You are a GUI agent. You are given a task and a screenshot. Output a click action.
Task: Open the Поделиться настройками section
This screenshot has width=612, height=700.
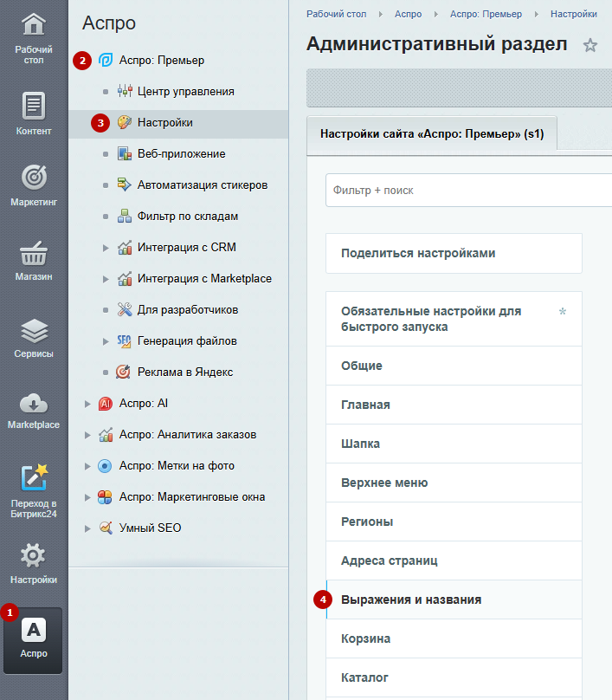click(x=454, y=253)
